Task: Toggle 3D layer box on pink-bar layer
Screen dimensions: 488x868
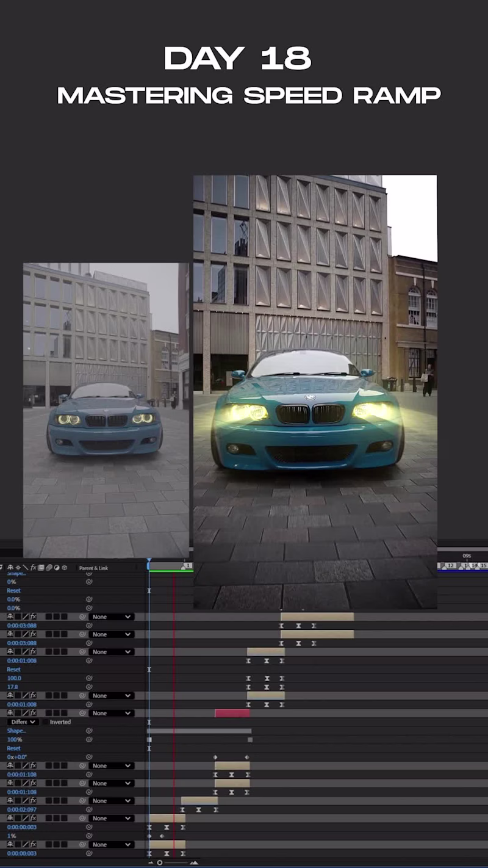Action: (x=64, y=713)
